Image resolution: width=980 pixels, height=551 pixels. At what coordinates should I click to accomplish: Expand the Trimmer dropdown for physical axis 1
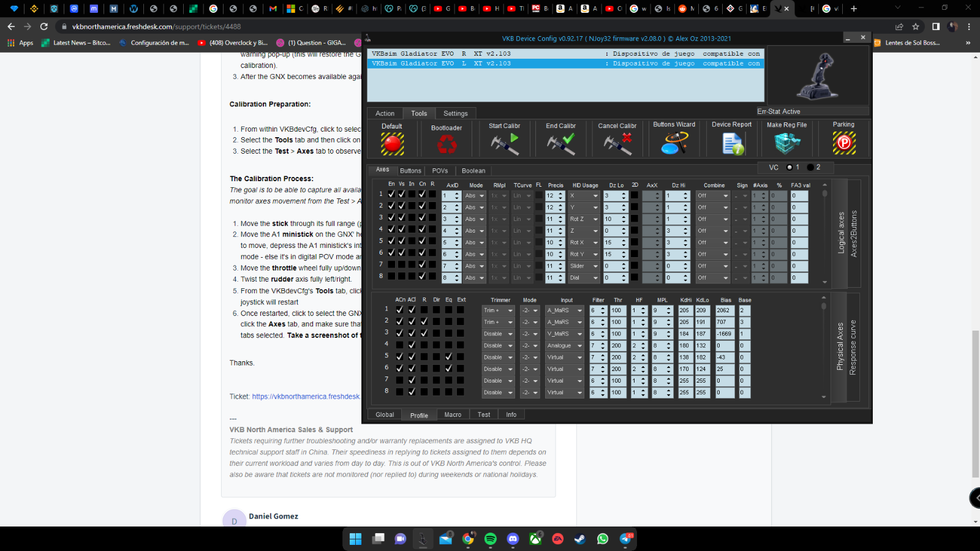510,310
